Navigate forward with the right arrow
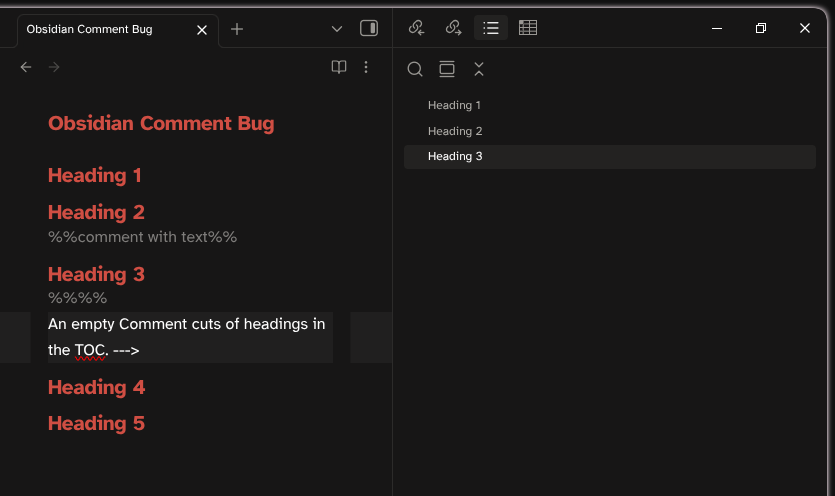This screenshot has height=496, width=835. (54, 67)
